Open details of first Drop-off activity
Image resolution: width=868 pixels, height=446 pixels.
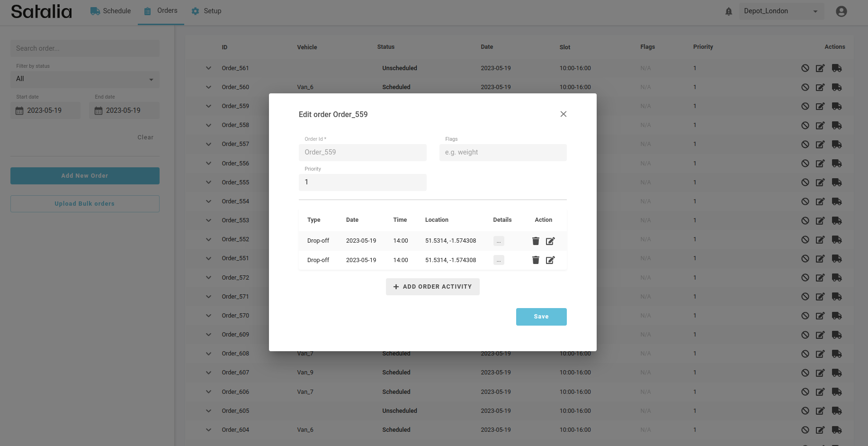point(499,241)
